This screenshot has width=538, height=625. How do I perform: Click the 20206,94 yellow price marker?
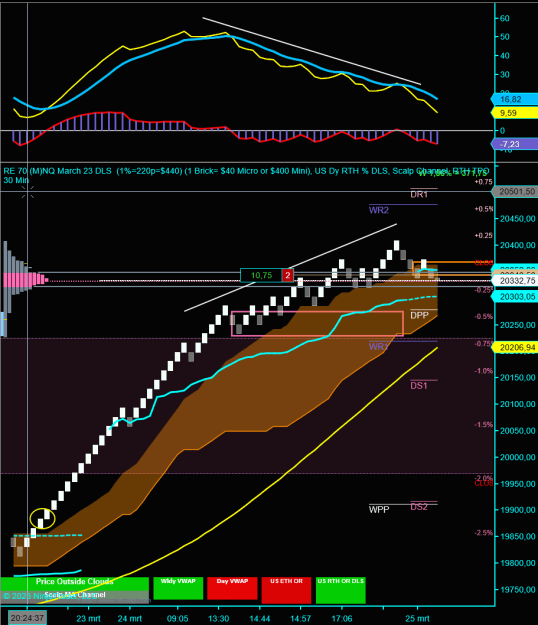click(x=516, y=348)
